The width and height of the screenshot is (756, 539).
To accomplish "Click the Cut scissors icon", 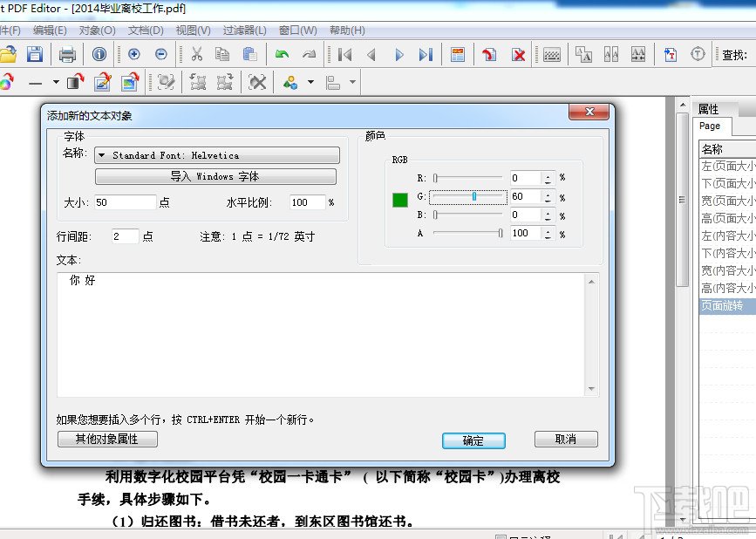I will [195, 54].
